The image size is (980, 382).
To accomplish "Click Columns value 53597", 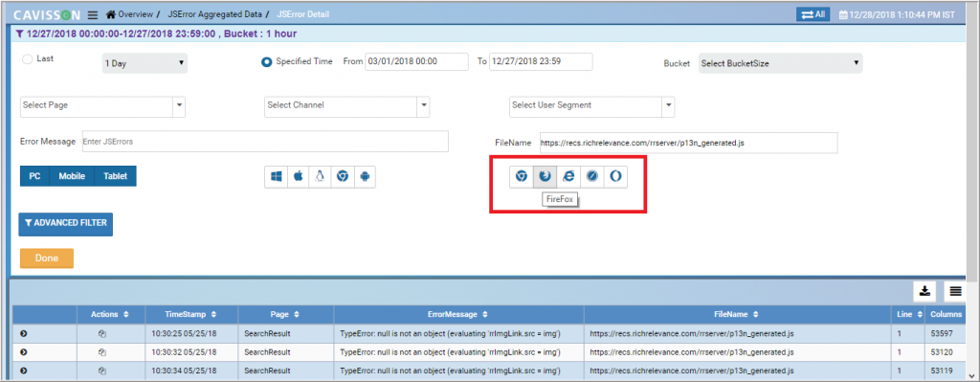I will [x=942, y=334].
